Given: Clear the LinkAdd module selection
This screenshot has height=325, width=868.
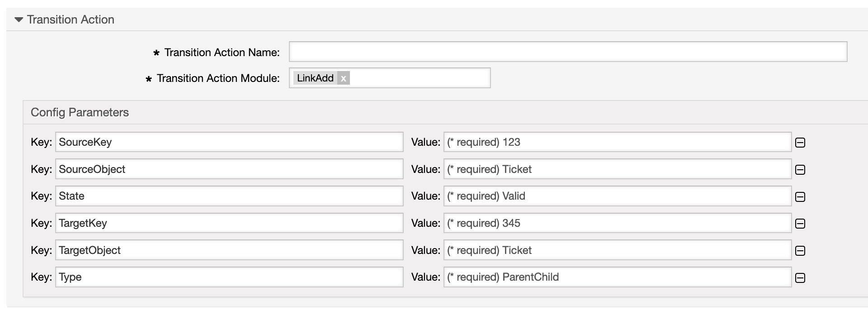Looking at the screenshot, I should coord(344,78).
